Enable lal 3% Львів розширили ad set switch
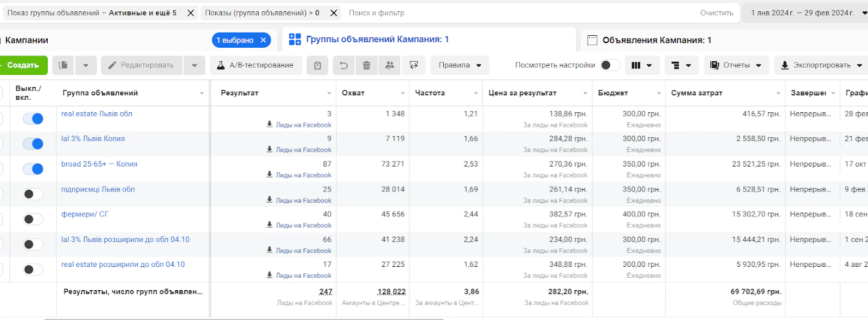Screen dimensions: 868x320 [33, 244]
